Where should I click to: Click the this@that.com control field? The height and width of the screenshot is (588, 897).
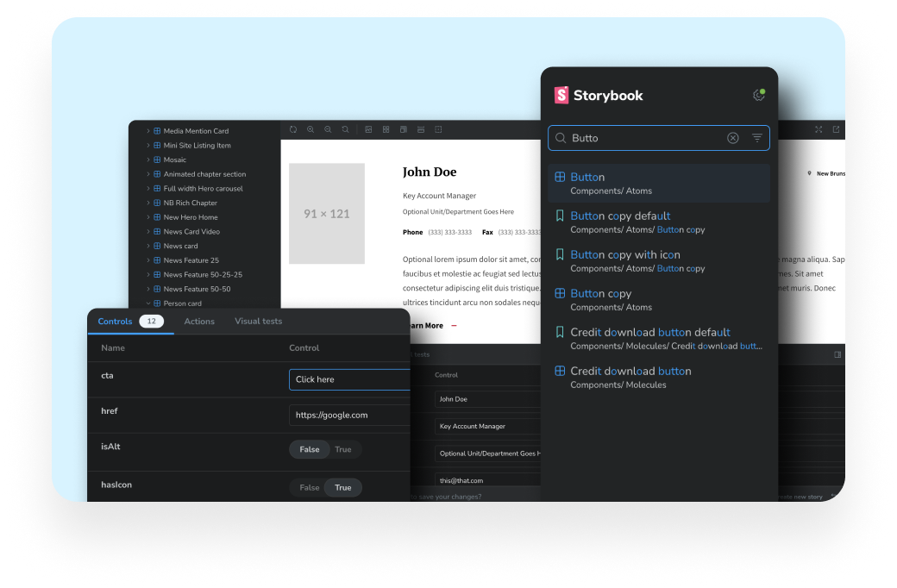click(x=487, y=480)
